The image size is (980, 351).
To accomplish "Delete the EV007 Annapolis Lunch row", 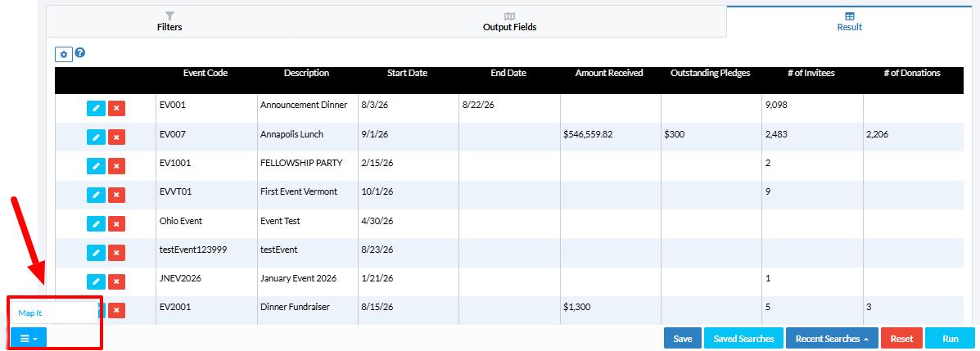I will pyautogui.click(x=116, y=137).
